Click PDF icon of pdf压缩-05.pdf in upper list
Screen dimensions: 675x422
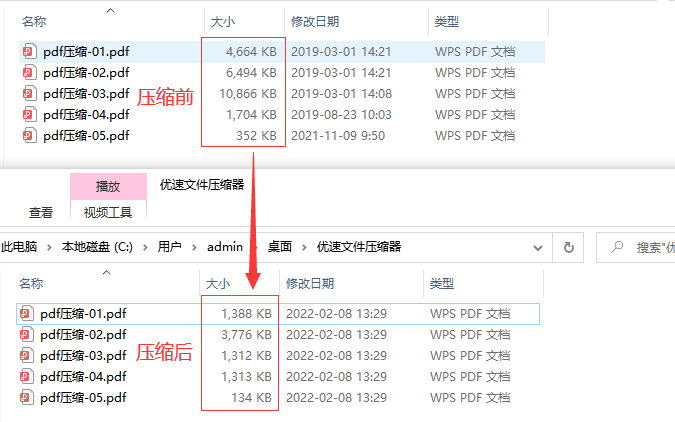(x=29, y=136)
